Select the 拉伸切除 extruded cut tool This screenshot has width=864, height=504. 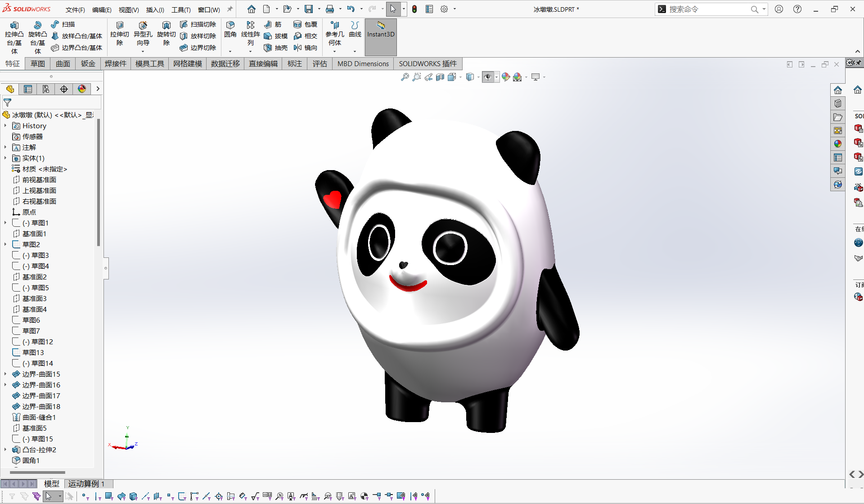(120, 34)
